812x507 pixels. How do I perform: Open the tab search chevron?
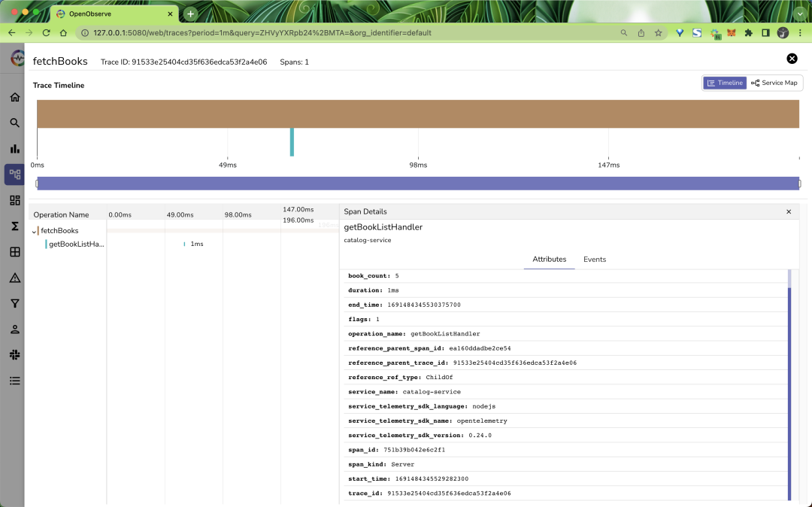coord(799,13)
